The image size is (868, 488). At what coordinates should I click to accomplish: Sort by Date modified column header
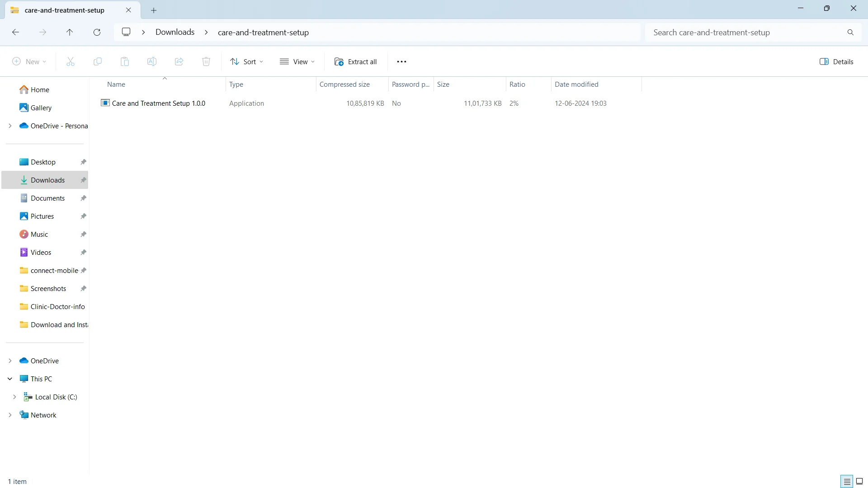coord(576,84)
